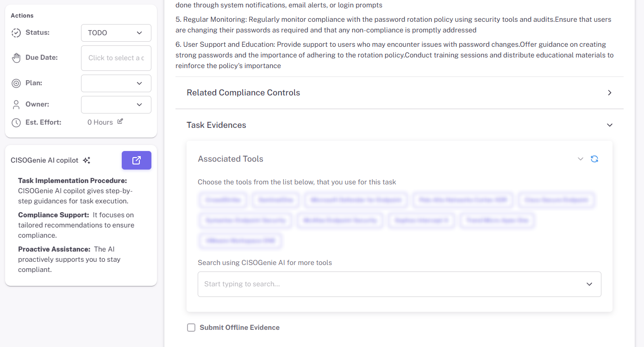This screenshot has width=644, height=347.
Task: Open the tool search dropdown arrow
Action: pyautogui.click(x=589, y=284)
